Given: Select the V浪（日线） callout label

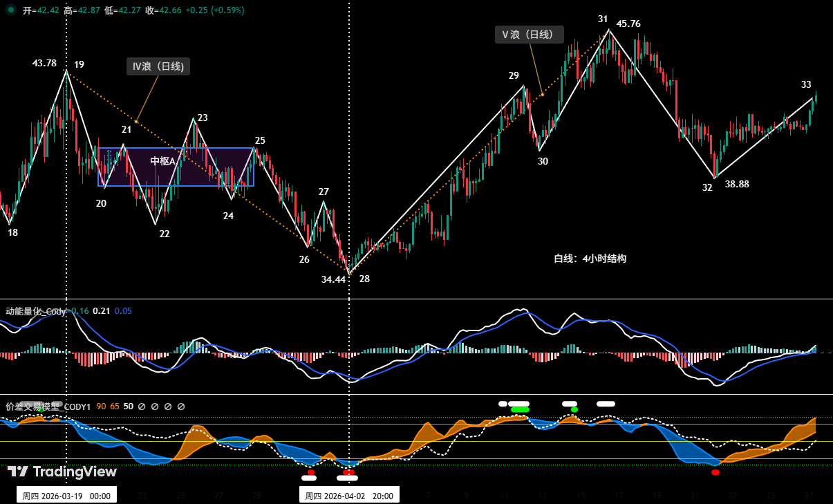Looking at the screenshot, I should tap(529, 35).
